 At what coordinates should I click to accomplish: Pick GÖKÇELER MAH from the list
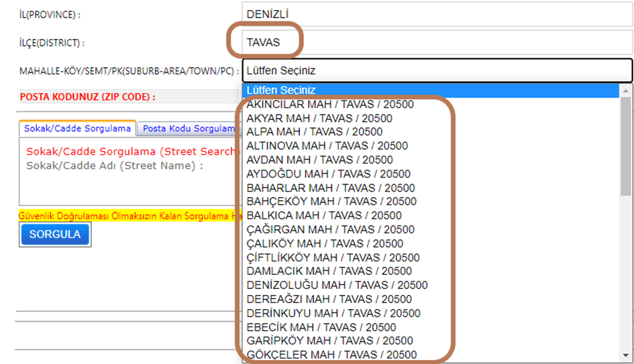331,355
